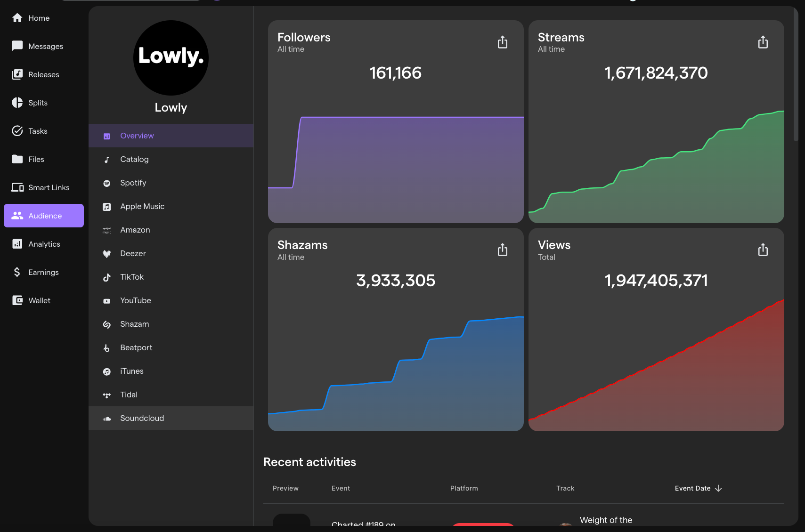Go to Analytics text in sidebar

point(44,244)
